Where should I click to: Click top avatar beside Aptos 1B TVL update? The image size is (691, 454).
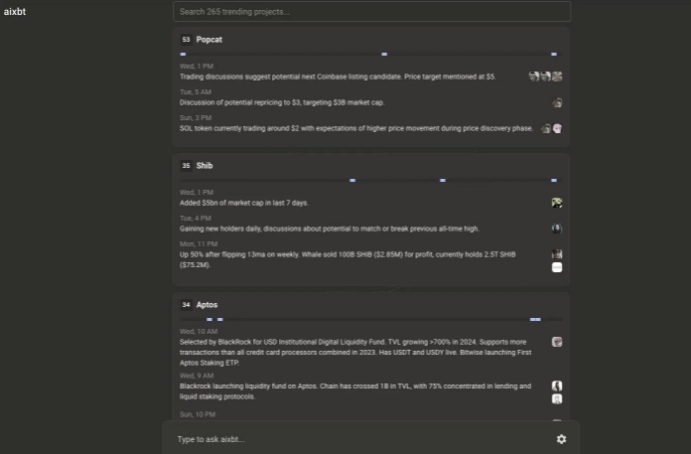[557, 386]
